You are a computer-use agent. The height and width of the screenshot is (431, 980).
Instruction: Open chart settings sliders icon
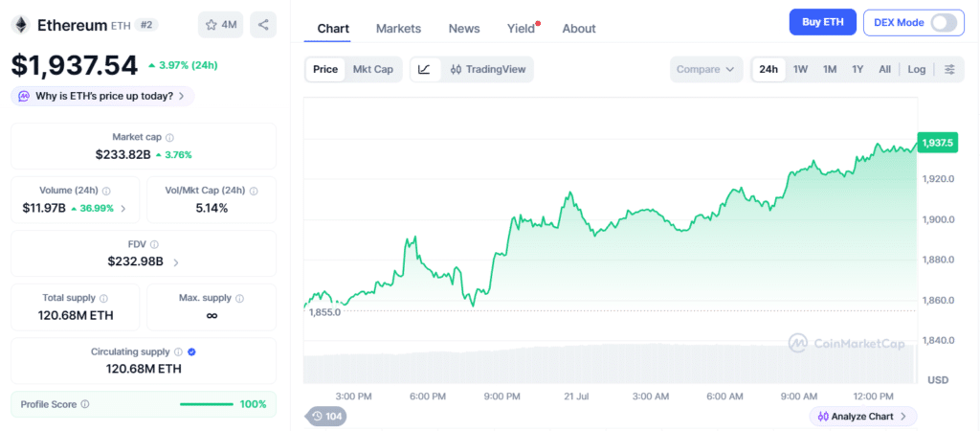pos(949,69)
